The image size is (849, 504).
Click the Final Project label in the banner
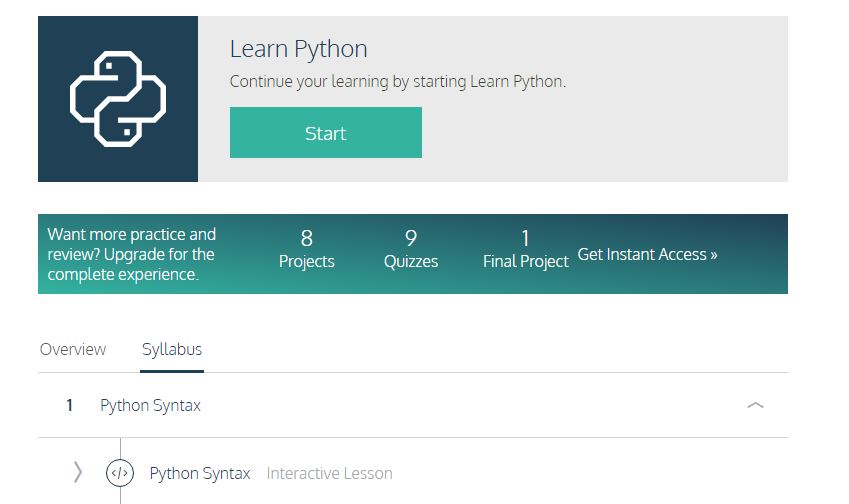[x=525, y=261]
